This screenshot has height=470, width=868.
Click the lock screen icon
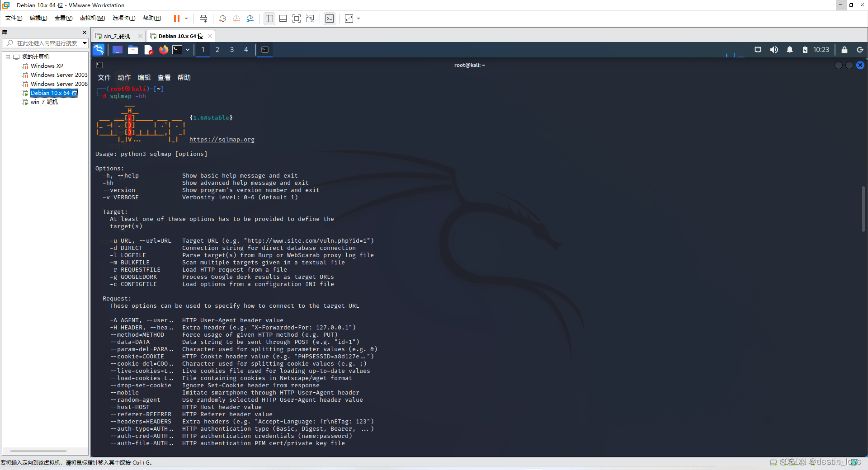coord(844,50)
